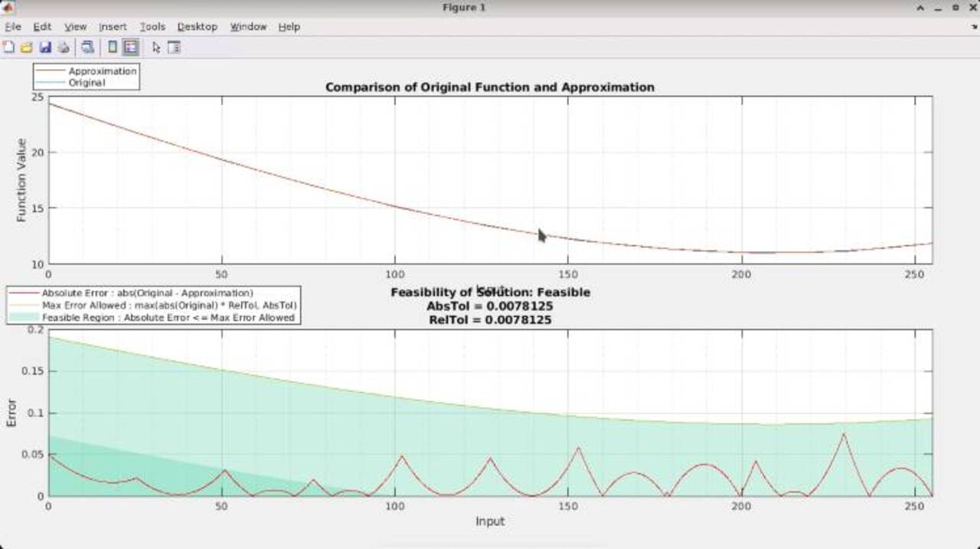Click the 'Comparison of Original Function and Approximation' title
The width and height of the screenshot is (980, 549).
489,87
